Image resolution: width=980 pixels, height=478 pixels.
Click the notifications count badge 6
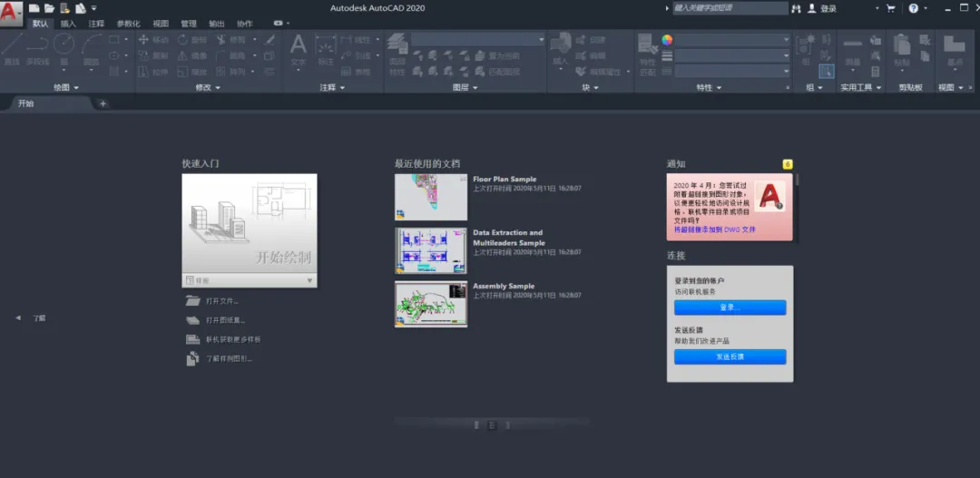(x=788, y=164)
